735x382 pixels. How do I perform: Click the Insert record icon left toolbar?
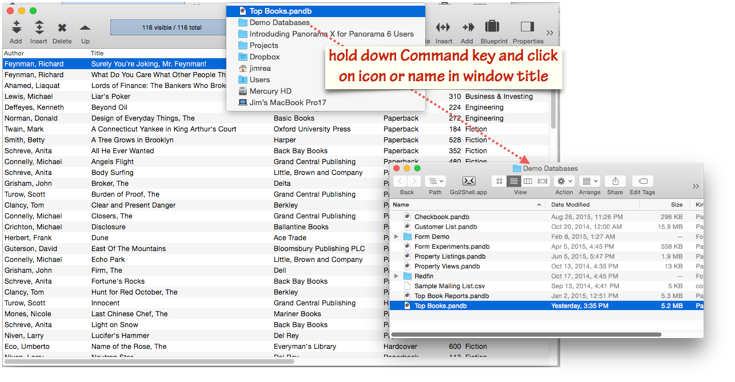coord(39,28)
